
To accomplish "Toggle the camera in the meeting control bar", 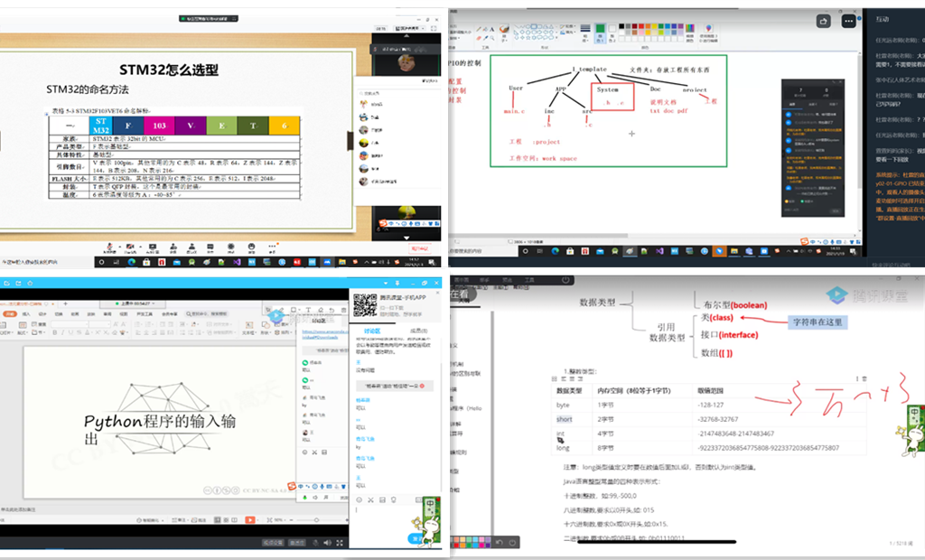I will click(130, 246).
